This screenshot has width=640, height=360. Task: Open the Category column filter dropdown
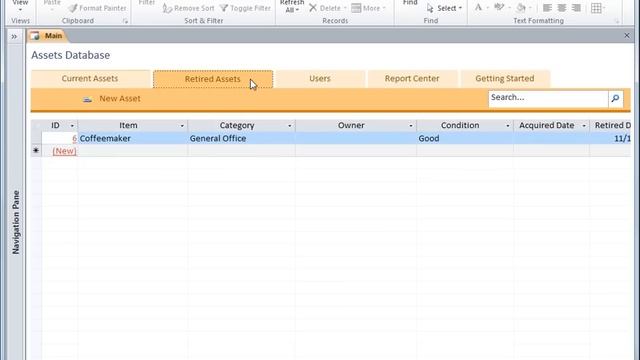click(290, 126)
